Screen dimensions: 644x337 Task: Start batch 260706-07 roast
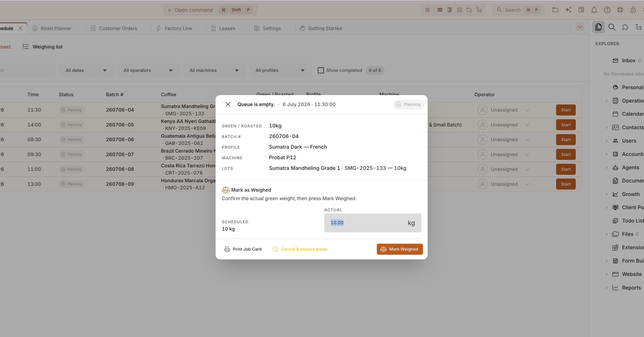pos(565,155)
